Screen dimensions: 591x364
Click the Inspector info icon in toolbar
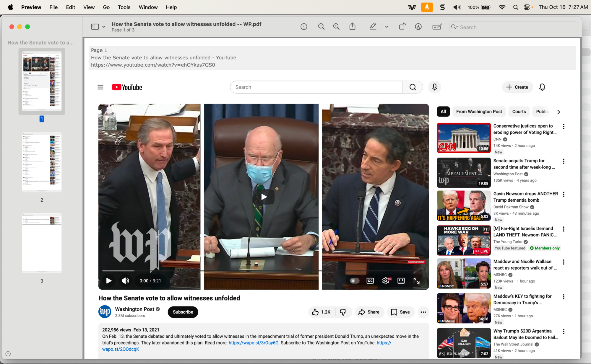click(304, 27)
